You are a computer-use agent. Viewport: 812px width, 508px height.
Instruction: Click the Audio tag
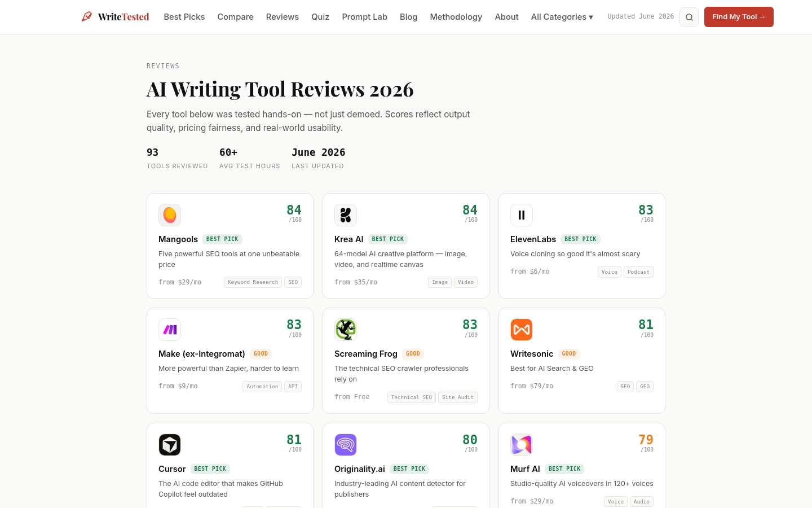(x=642, y=502)
